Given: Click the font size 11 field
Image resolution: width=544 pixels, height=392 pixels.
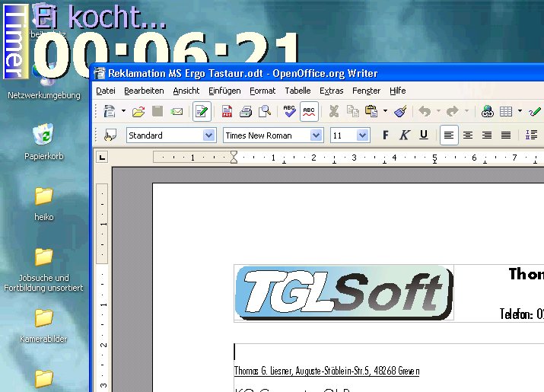Looking at the screenshot, I should (343, 135).
